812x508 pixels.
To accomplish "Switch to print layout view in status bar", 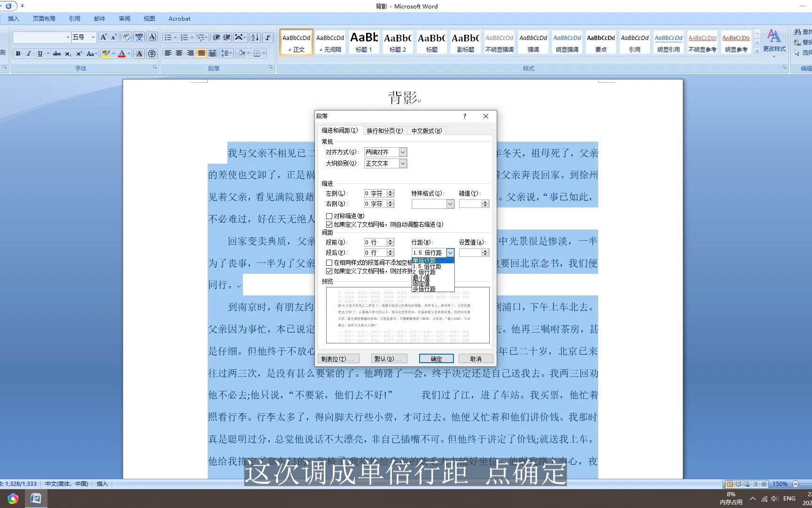I will click(730, 484).
